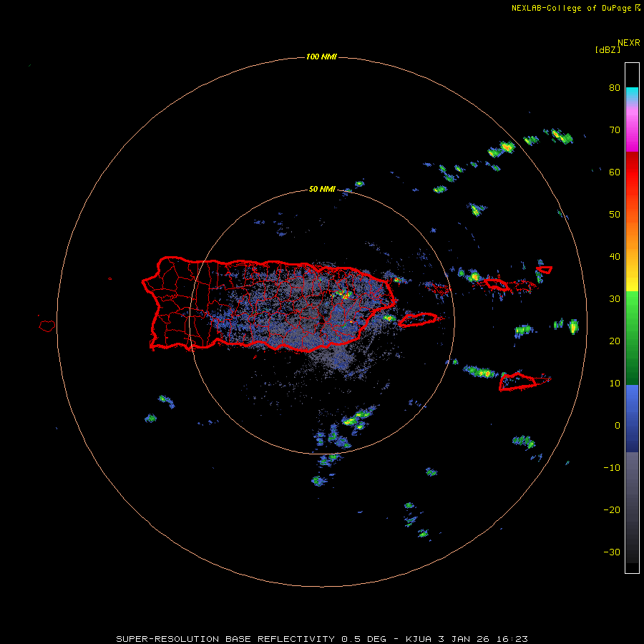Click the -20 dBZ scale value
This screenshot has width=644, height=644.
pos(612,510)
